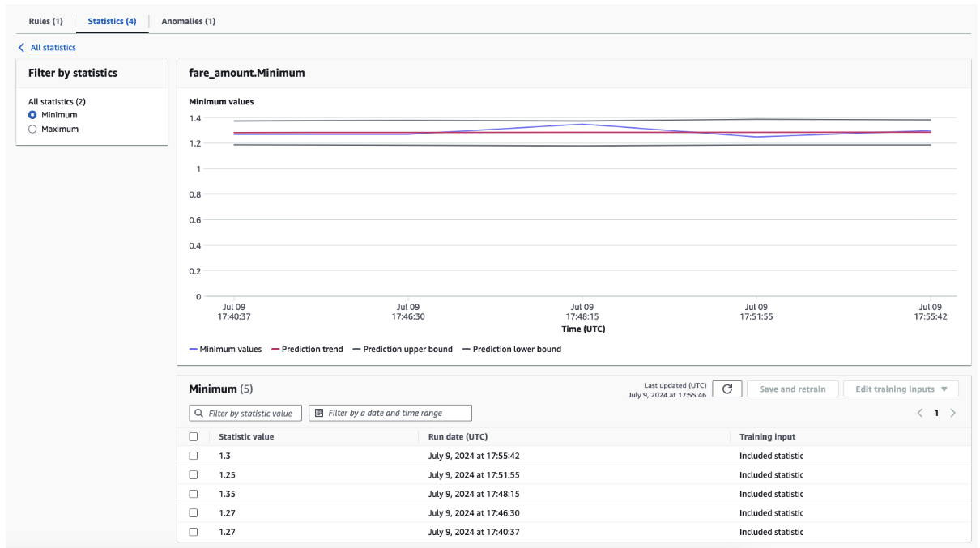Go to the next results page arrow
This screenshot has width=980, height=548.
click(x=953, y=414)
